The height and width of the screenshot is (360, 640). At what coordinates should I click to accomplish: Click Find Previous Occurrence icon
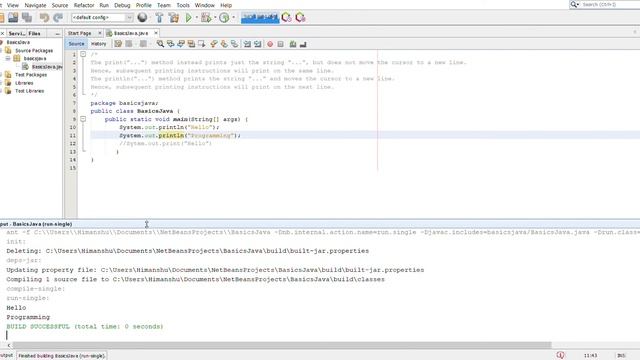(x=171, y=44)
